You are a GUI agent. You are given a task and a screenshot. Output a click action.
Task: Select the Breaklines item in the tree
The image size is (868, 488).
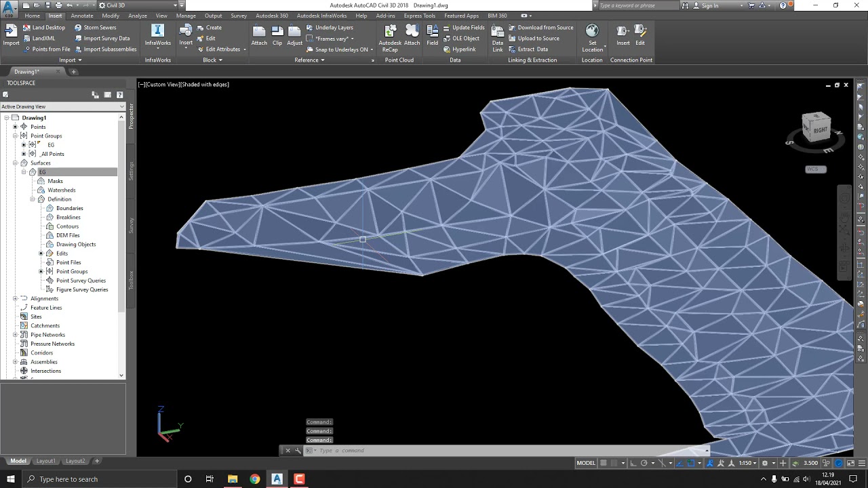click(68, 217)
